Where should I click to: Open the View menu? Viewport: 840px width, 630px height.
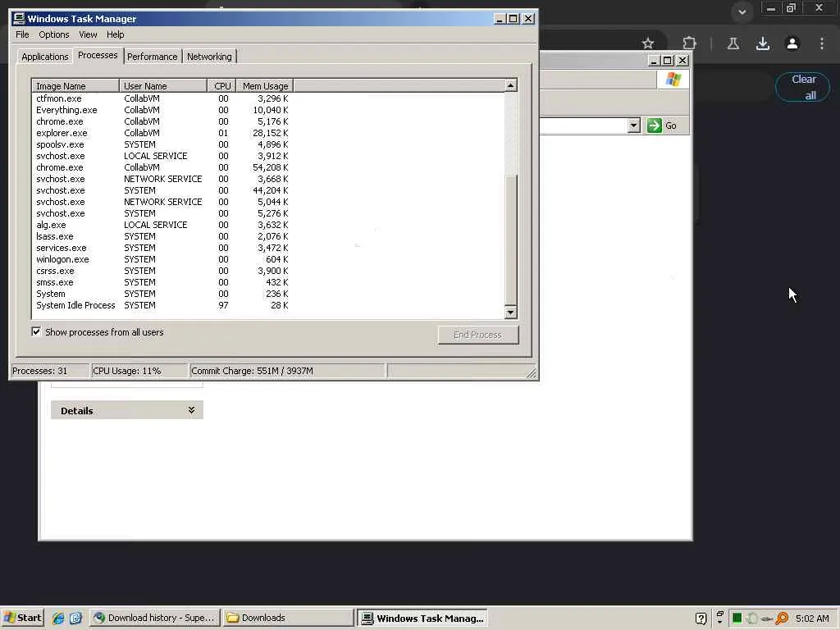click(88, 34)
